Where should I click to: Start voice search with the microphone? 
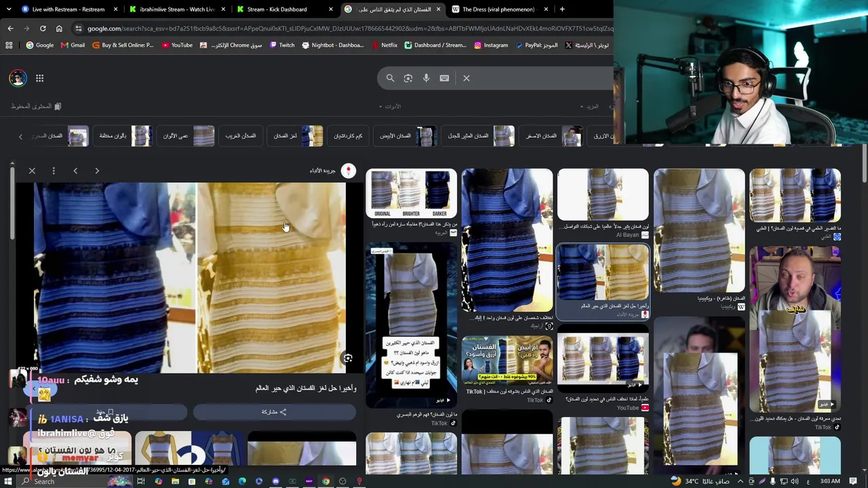(426, 78)
